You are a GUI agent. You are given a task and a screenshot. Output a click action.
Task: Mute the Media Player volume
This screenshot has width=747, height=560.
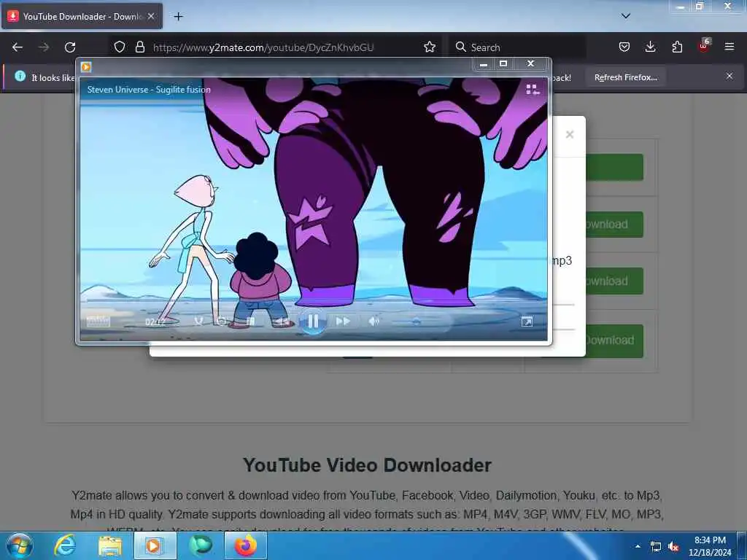pyautogui.click(x=374, y=322)
